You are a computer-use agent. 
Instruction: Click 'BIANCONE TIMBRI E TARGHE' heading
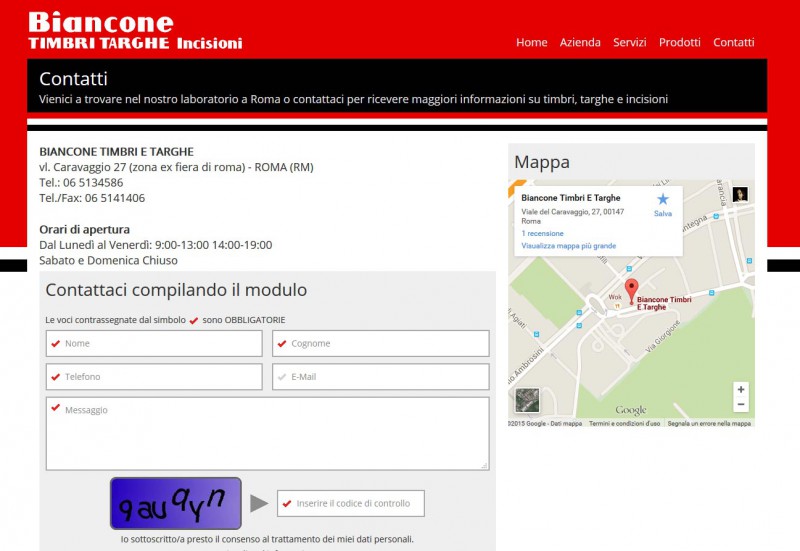(116, 152)
